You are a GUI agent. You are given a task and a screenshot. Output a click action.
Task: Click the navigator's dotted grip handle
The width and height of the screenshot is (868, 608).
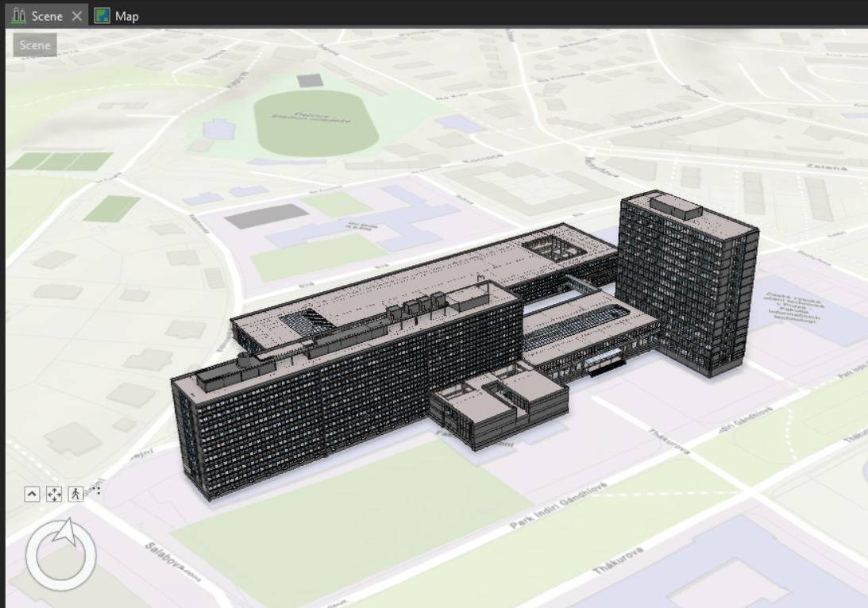(96, 491)
